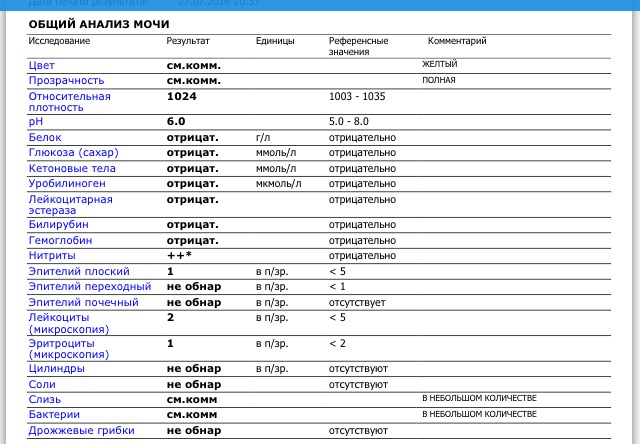
Task: Select the Относительная плотность link
Action: pyautogui.click(x=69, y=102)
